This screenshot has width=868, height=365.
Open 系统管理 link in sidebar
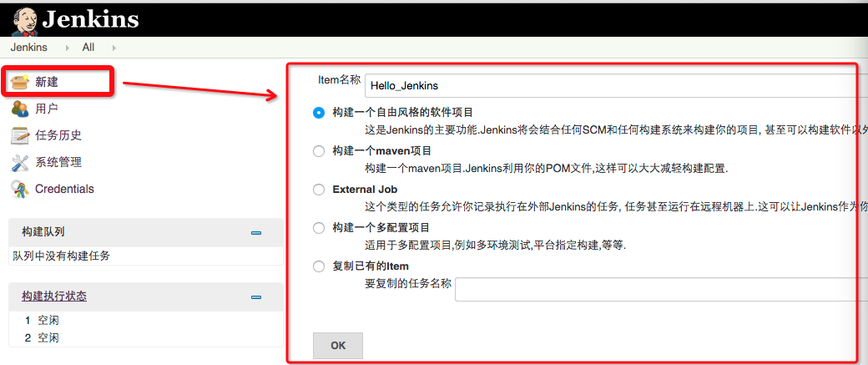58,162
